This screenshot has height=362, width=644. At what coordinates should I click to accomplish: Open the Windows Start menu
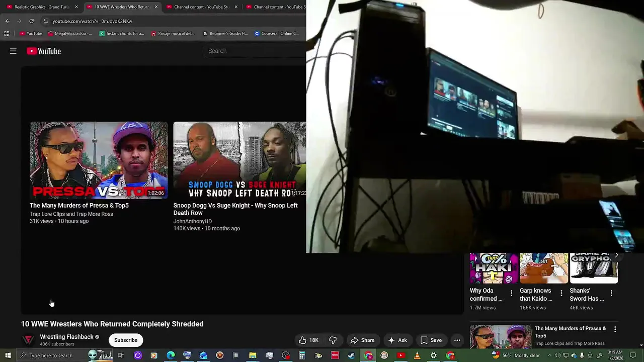pos(8,355)
